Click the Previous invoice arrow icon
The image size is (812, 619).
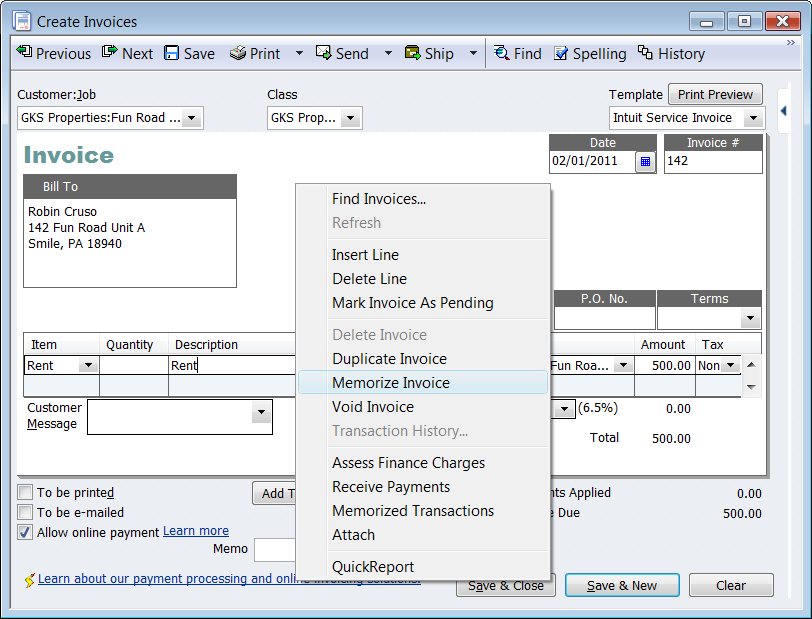click(24, 53)
